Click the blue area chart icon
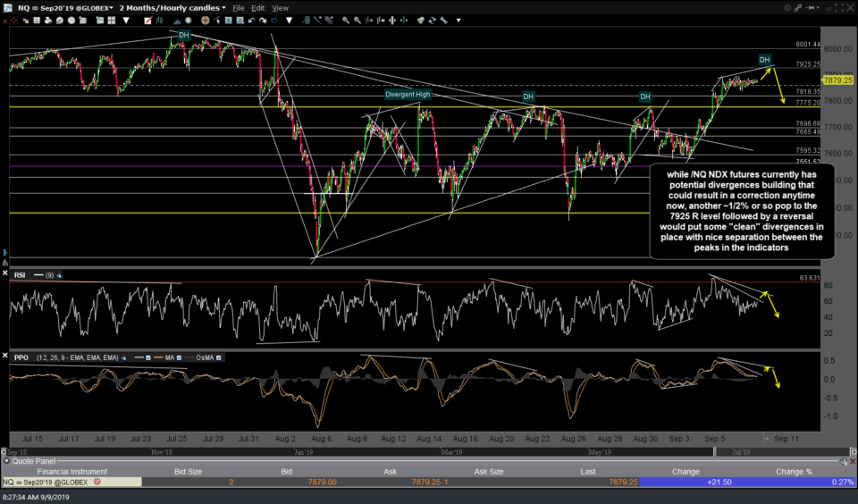Viewport: 858px width, 504px height. (177, 21)
